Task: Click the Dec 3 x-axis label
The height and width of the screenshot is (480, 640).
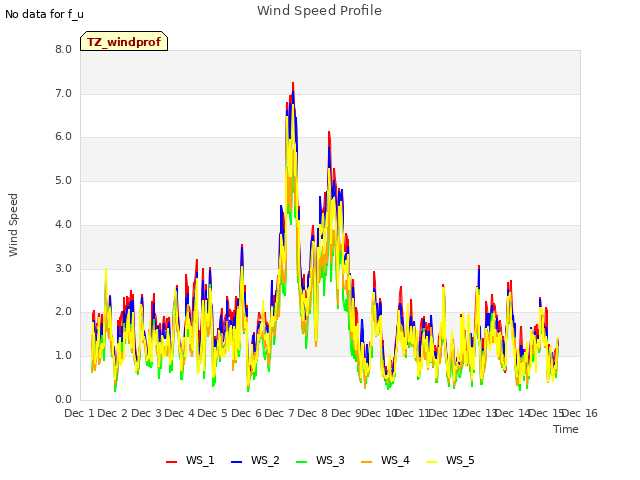Action: pos(147,413)
